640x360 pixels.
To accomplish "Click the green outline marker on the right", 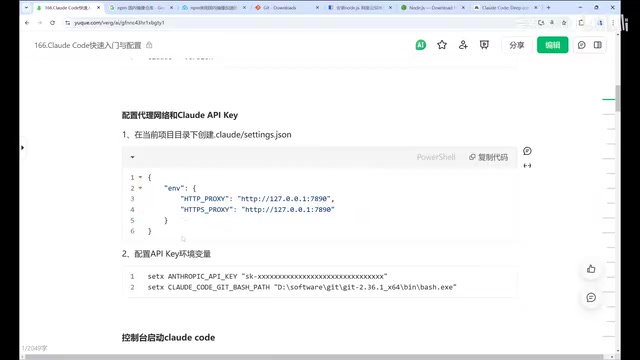I will click(608, 99).
